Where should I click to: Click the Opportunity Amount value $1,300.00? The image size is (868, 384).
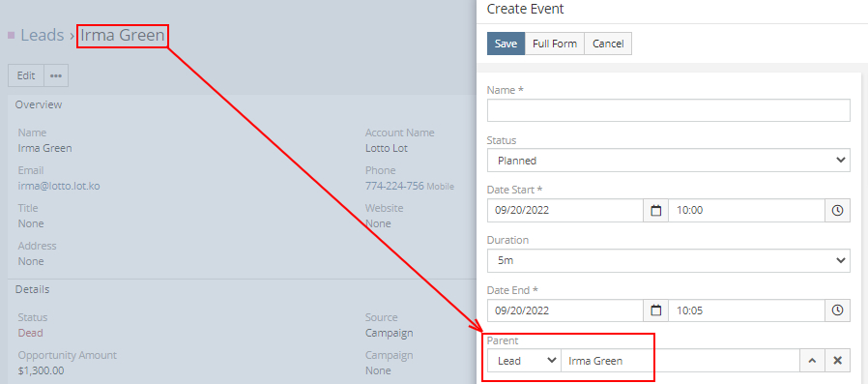pyautogui.click(x=41, y=370)
